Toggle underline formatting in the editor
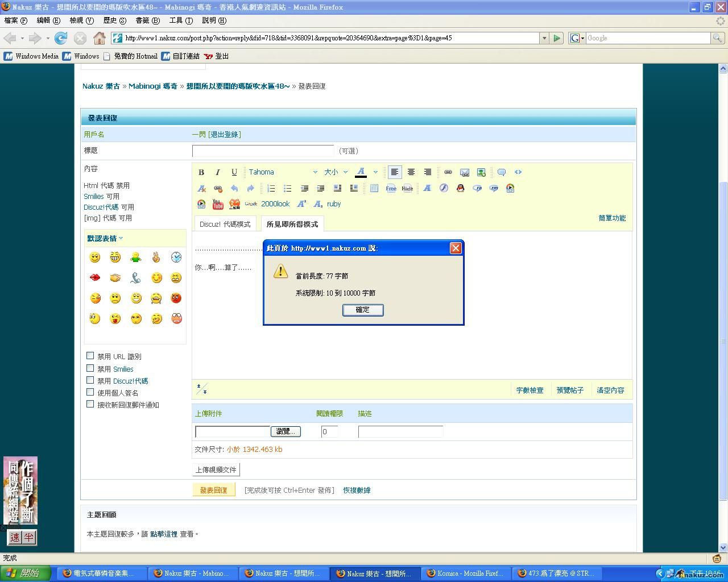728x582 pixels. coord(234,172)
